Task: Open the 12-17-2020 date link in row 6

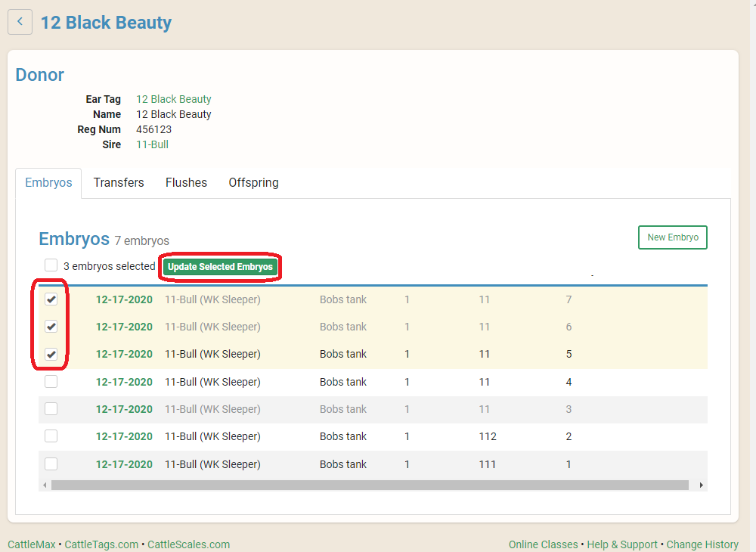Action: [x=124, y=327]
